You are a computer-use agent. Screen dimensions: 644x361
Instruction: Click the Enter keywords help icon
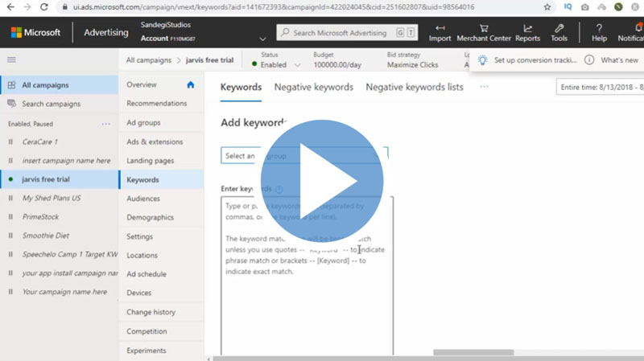[x=279, y=189]
